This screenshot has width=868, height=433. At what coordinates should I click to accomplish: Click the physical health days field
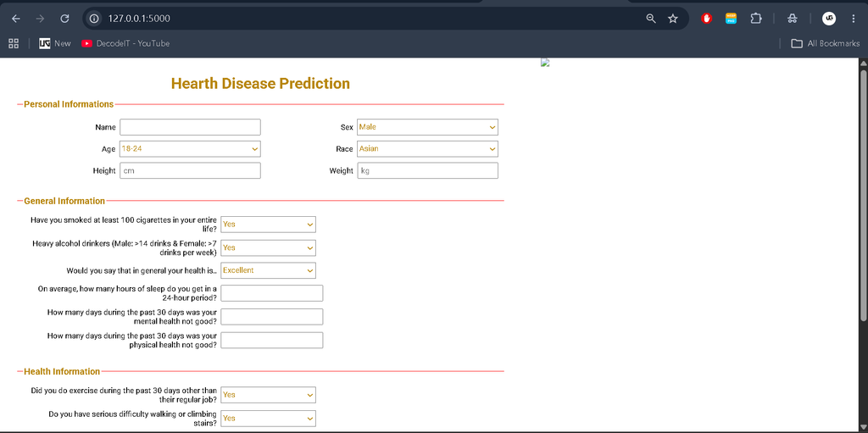(272, 340)
